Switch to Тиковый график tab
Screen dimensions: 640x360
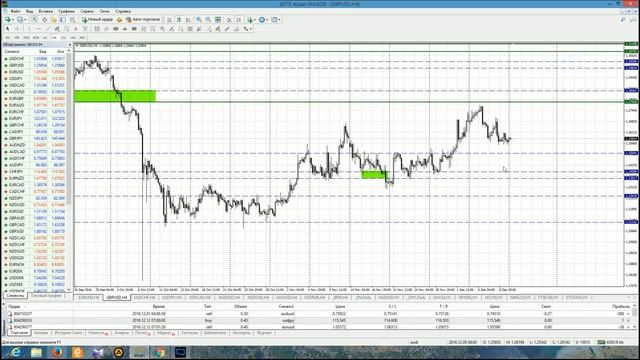click(x=46, y=295)
